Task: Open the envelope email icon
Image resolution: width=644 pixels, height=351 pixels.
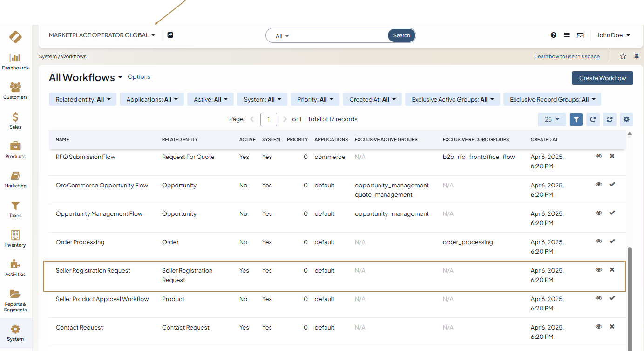Action: point(580,35)
